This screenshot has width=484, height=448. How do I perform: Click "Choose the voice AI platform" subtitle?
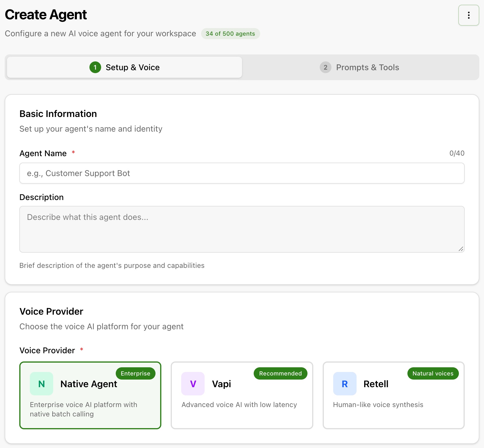click(101, 327)
